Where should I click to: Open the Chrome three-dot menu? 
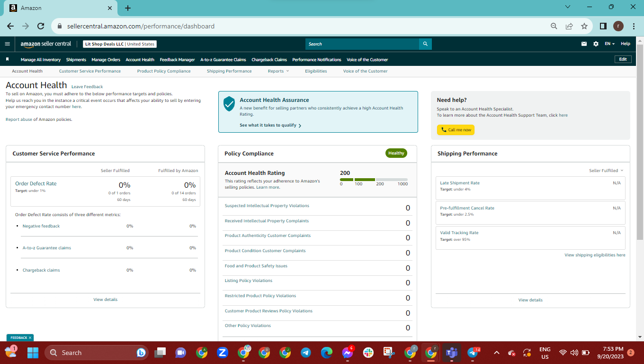(x=634, y=26)
